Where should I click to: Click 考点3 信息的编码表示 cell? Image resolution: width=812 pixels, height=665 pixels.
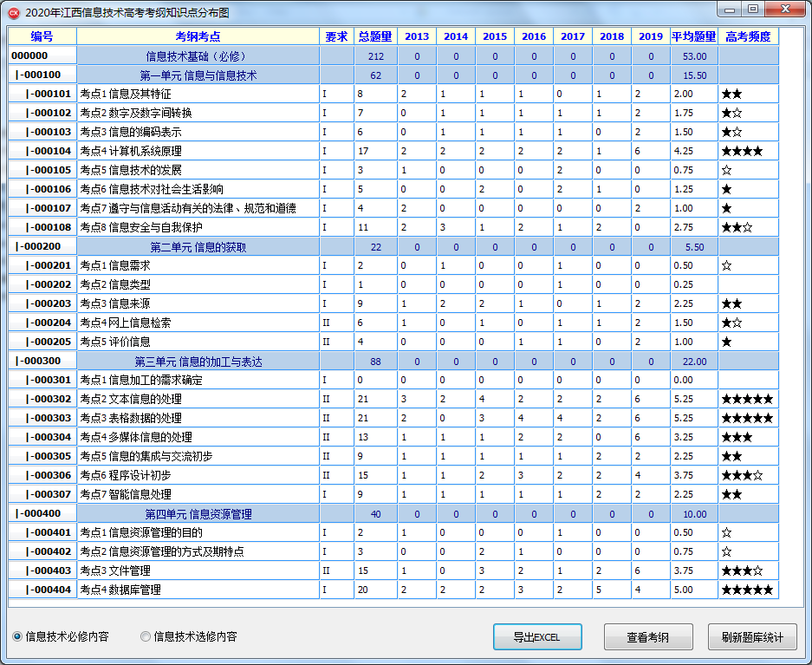(198, 132)
